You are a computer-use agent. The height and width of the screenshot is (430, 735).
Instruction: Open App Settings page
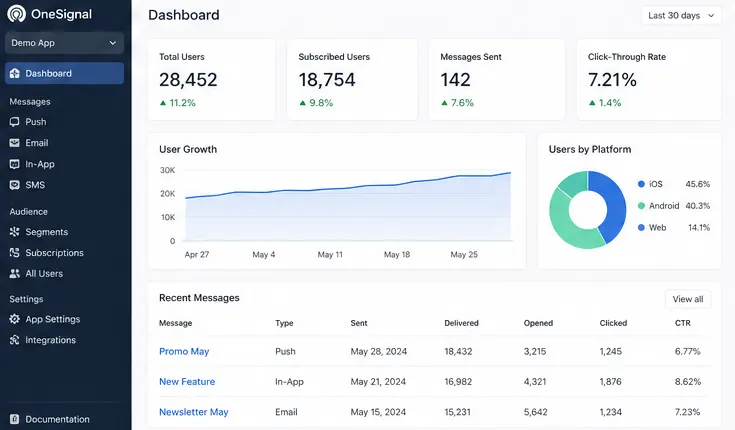tap(52, 319)
